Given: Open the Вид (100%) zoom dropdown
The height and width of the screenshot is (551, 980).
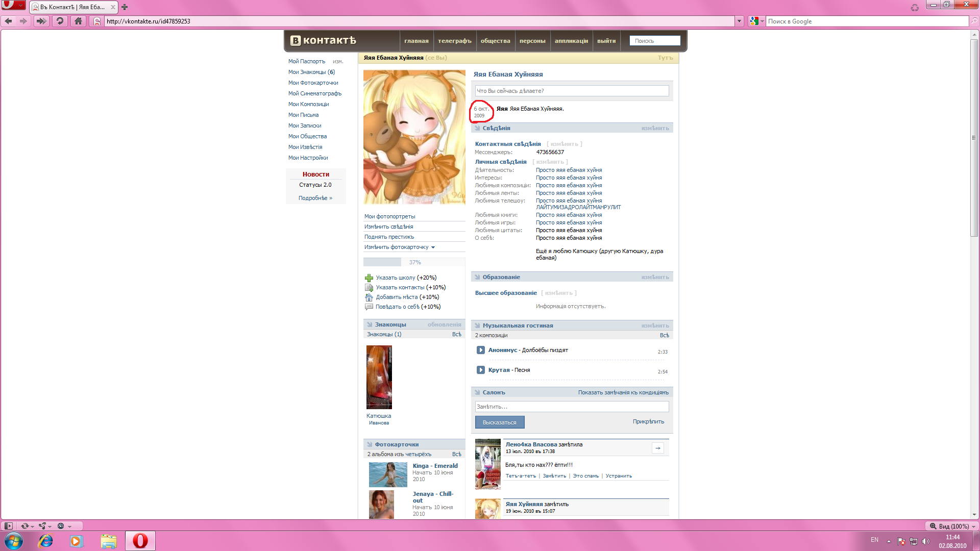Looking at the screenshot, I should (x=952, y=526).
